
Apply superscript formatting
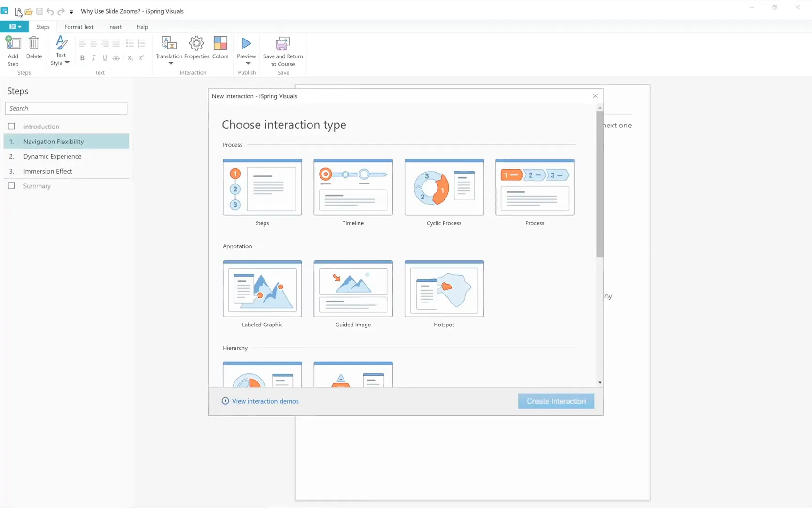click(x=141, y=58)
